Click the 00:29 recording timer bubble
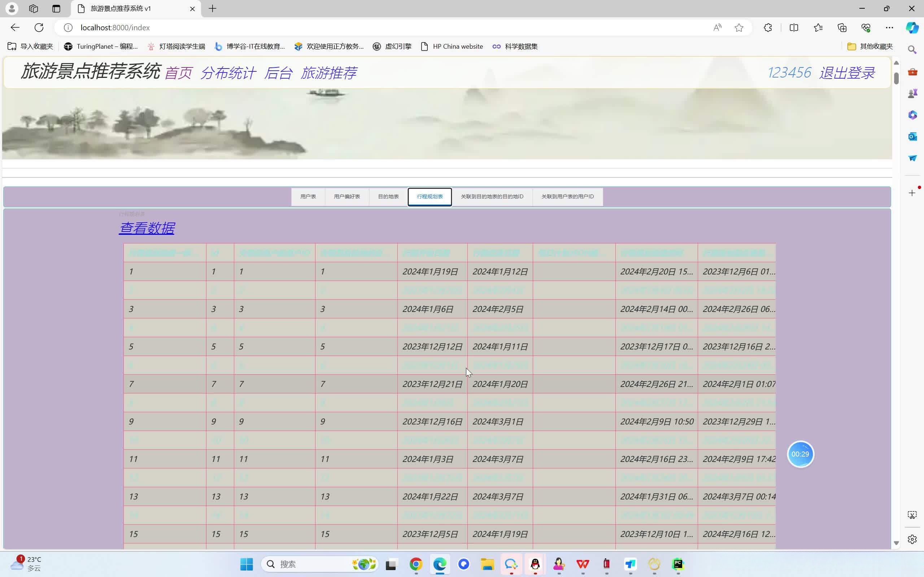The image size is (924, 577). click(x=800, y=454)
